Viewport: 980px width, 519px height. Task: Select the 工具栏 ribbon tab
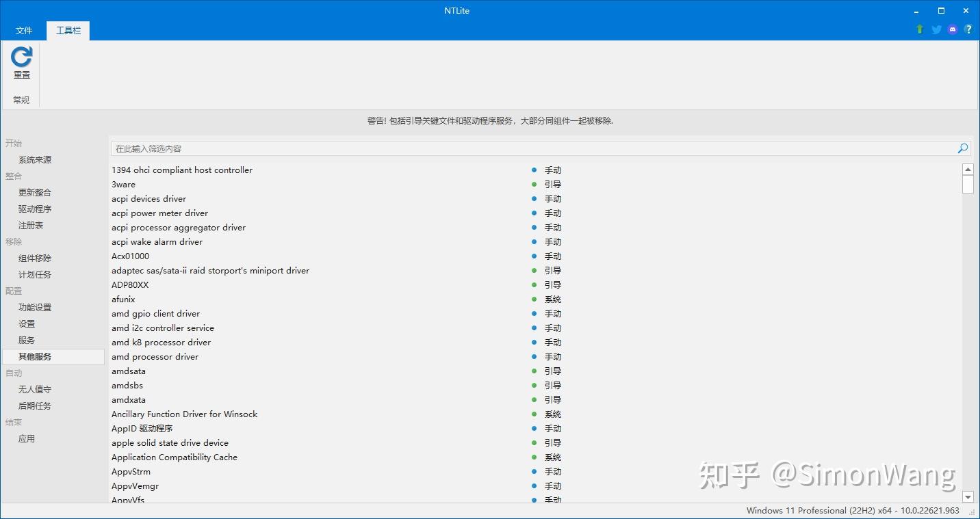(67, 30)
